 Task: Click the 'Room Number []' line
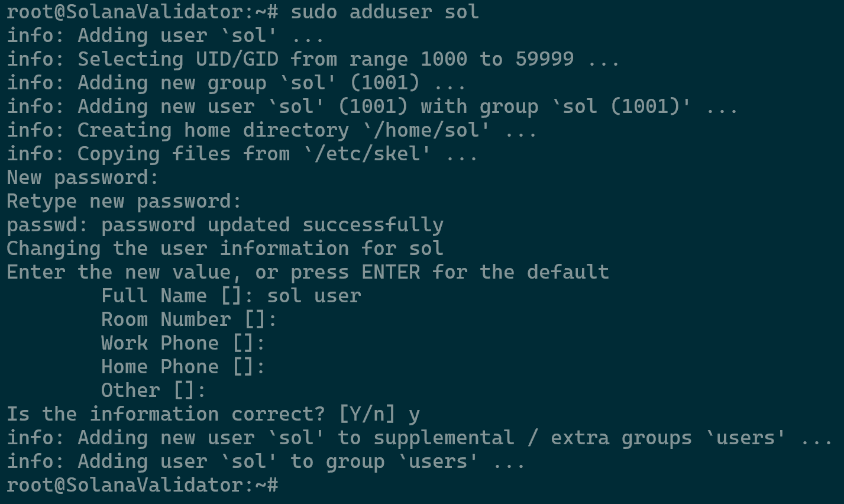coord(189,319)
